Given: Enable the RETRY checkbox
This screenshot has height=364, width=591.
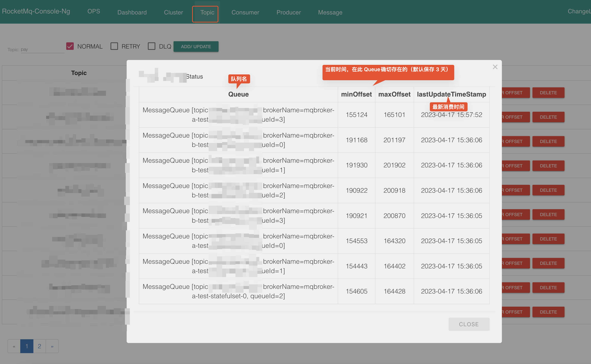Looking at the screenshot, I should [114, 46].
